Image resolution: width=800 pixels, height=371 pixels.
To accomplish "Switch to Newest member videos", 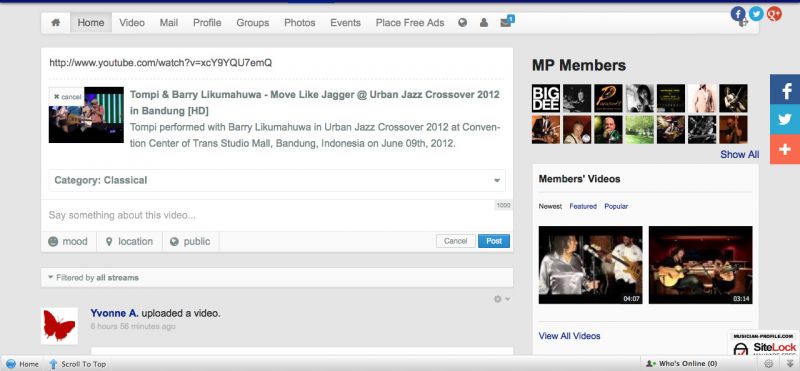I will click(550, 206).
